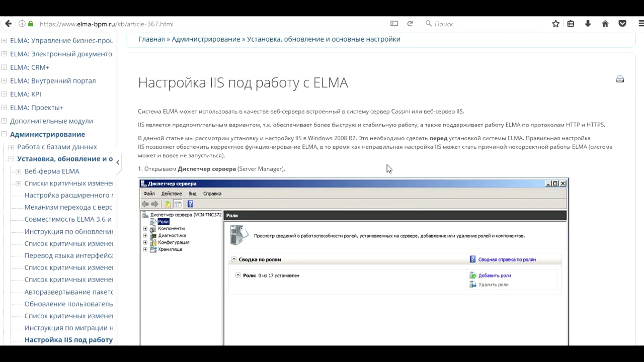Image resolution: width=644 pixels, height=362 pixels.
Task: Click the green padlock security icon
Action: click(x=30, y=24)
